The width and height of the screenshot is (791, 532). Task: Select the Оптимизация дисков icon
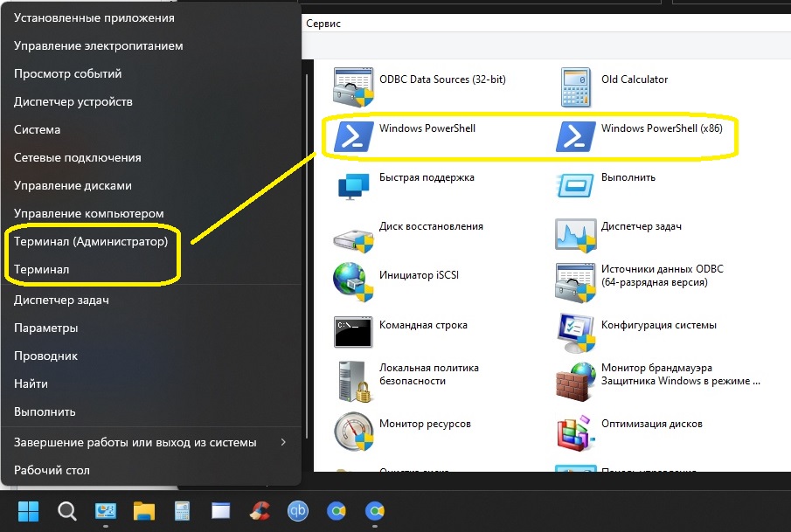click(x=576, y=432)
